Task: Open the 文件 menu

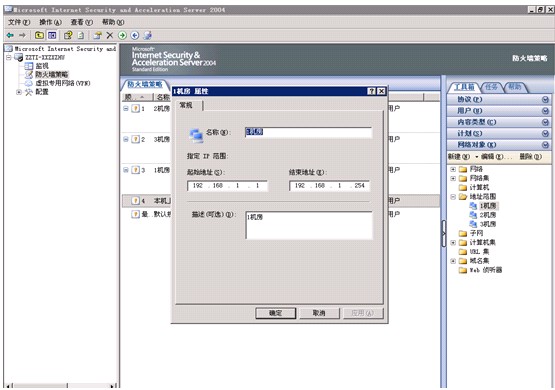Action: pos(19,22)
